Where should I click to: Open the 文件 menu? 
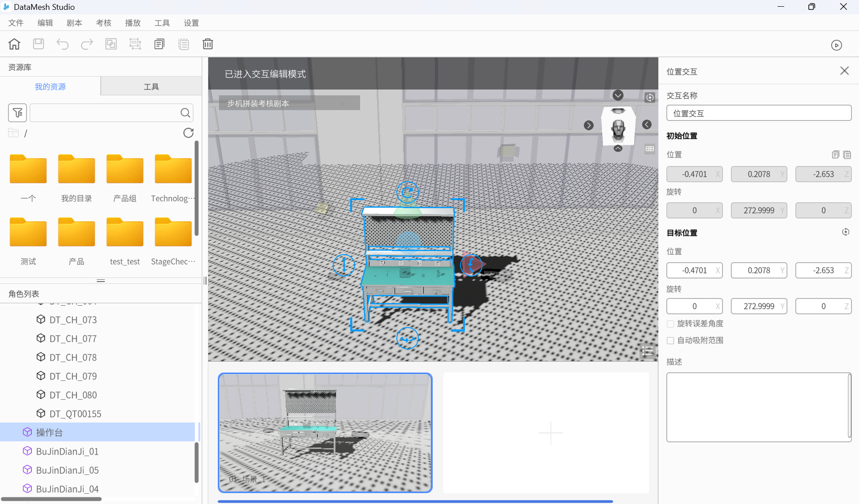tap(16, 23)
